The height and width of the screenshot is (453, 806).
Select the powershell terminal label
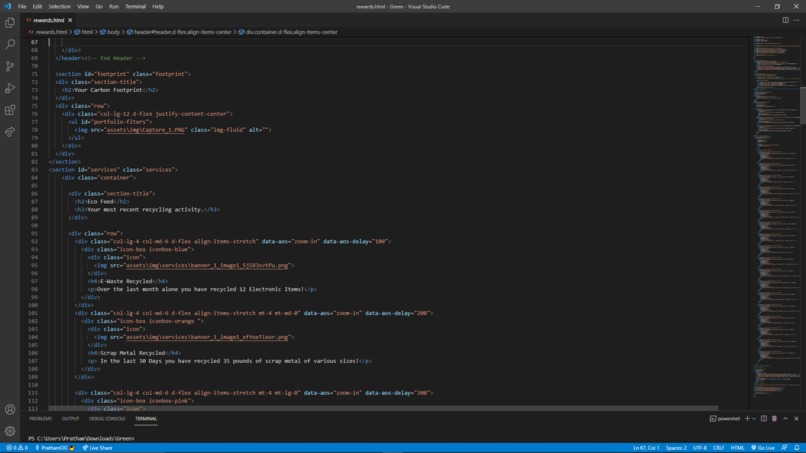(724, 419)
